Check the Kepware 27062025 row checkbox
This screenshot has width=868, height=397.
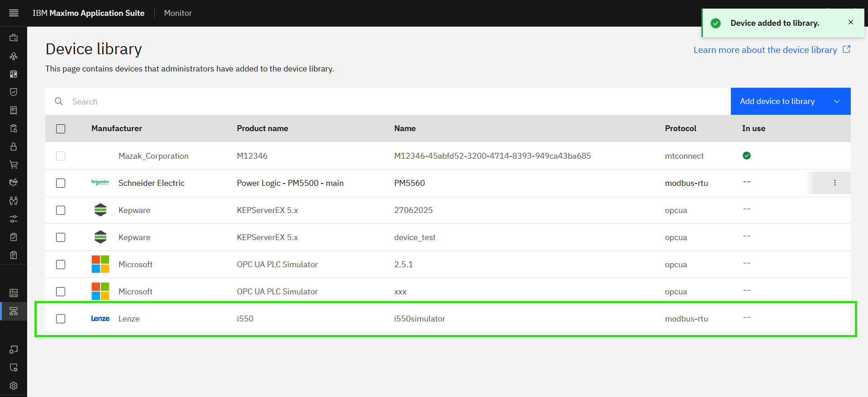pos(61,210)
